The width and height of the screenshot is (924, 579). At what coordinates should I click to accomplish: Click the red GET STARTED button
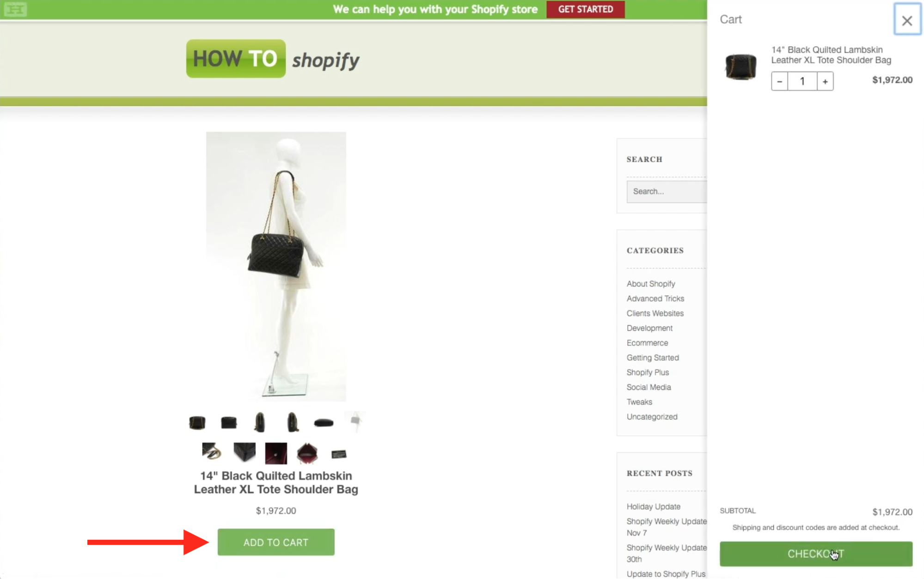coord(585,9)
